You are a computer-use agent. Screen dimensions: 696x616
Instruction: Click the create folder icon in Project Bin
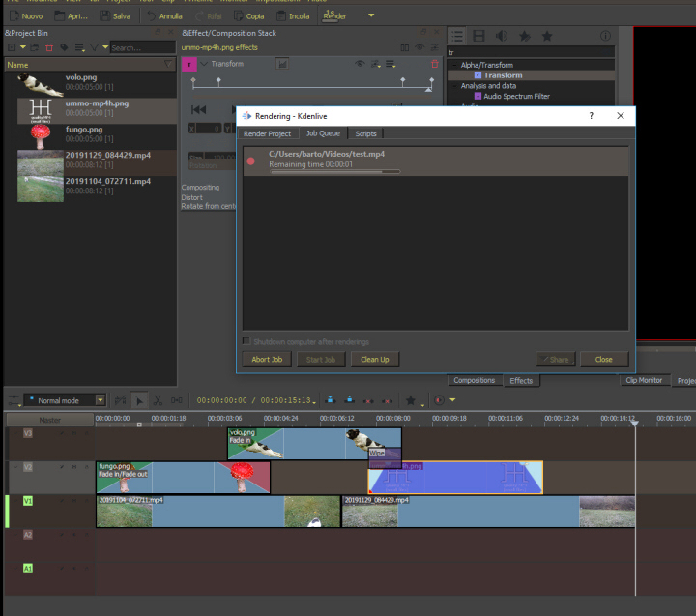point(35,47)
